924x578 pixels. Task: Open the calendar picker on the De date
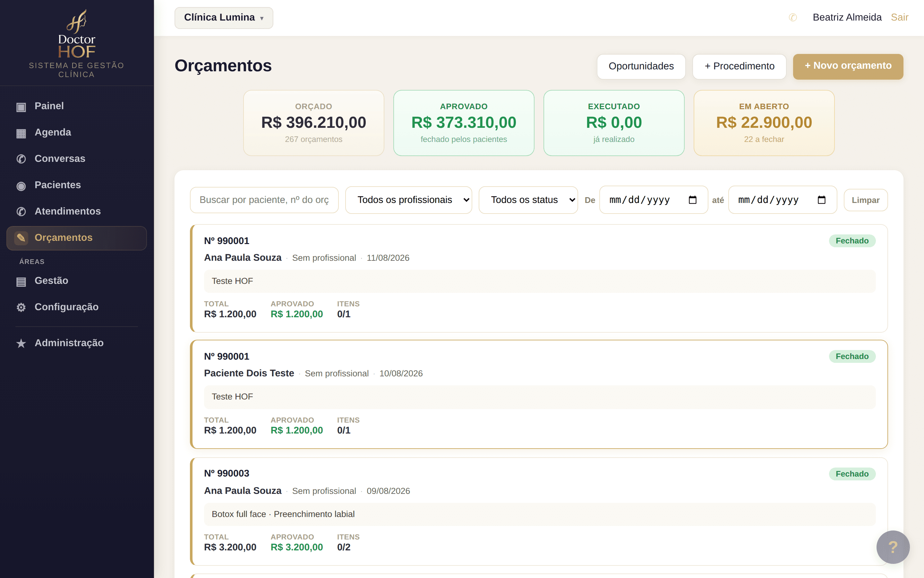coord(693,200)
